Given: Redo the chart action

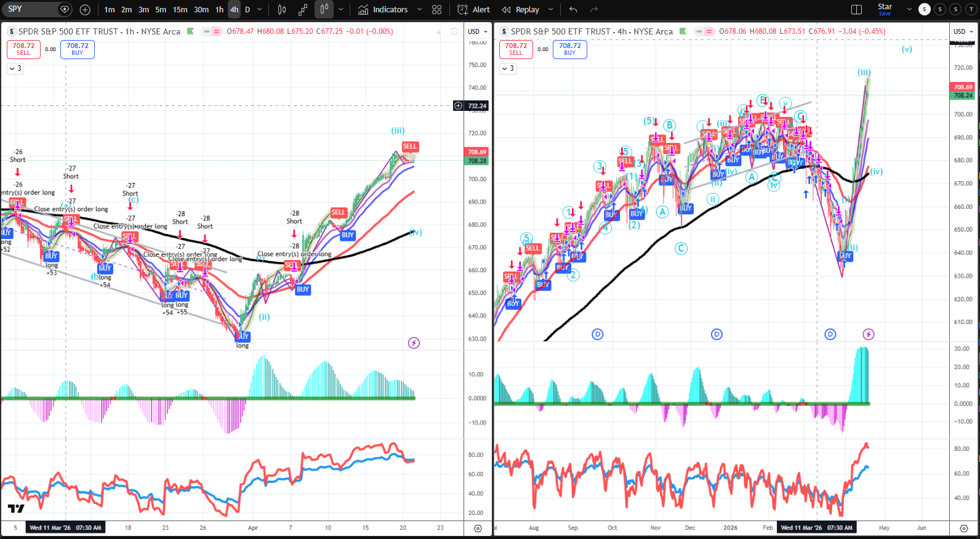Looking at the screenshot, I should coord(594,10).
